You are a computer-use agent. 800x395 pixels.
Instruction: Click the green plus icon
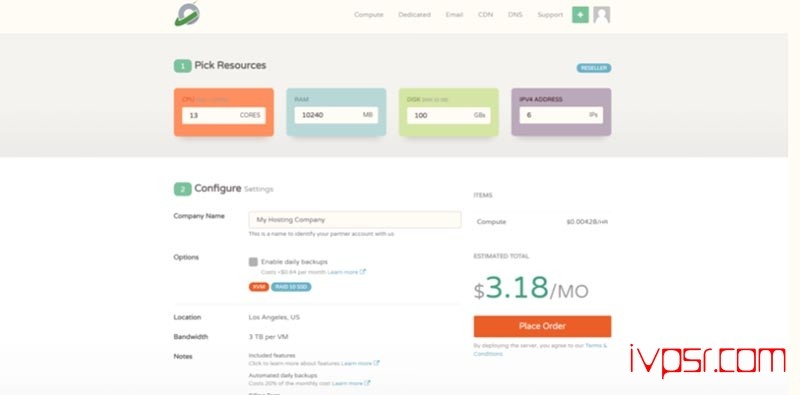pyautogui.click(x=580, y=15)
